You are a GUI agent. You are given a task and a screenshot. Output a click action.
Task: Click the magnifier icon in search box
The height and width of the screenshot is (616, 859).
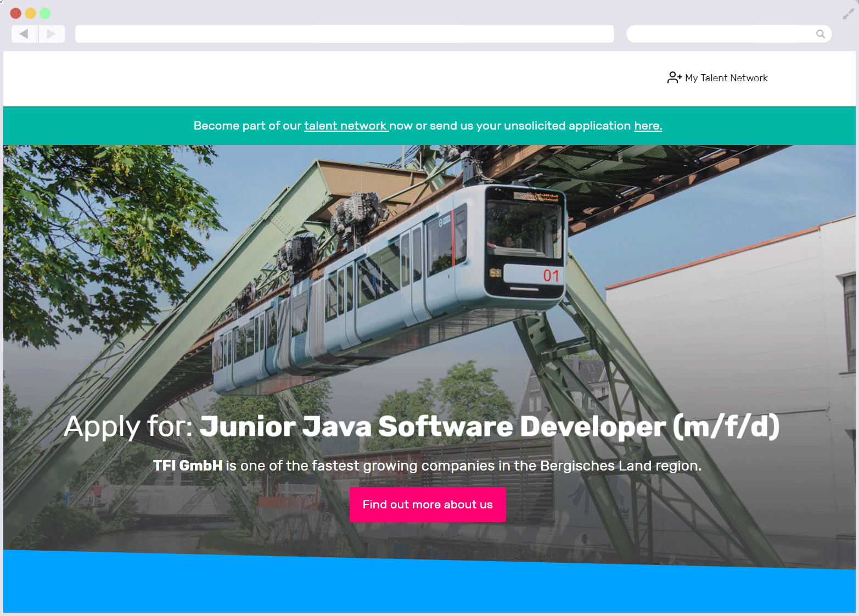tap(821, 34)
